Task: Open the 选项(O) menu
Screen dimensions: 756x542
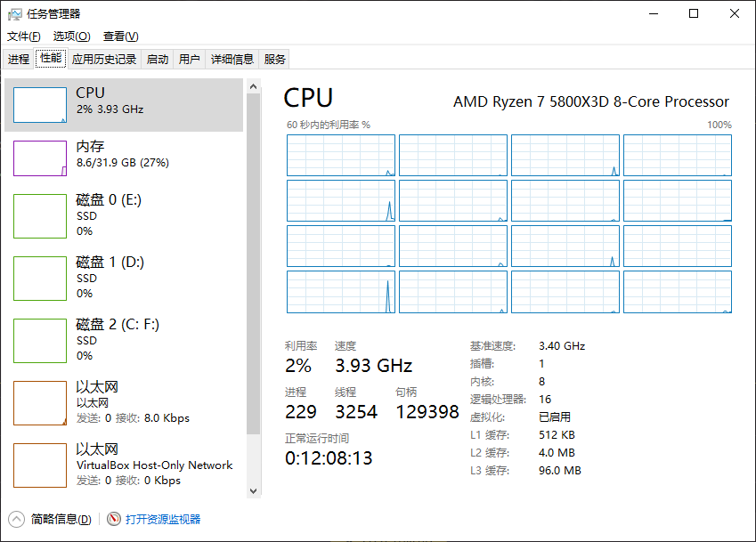Action: 71,36
